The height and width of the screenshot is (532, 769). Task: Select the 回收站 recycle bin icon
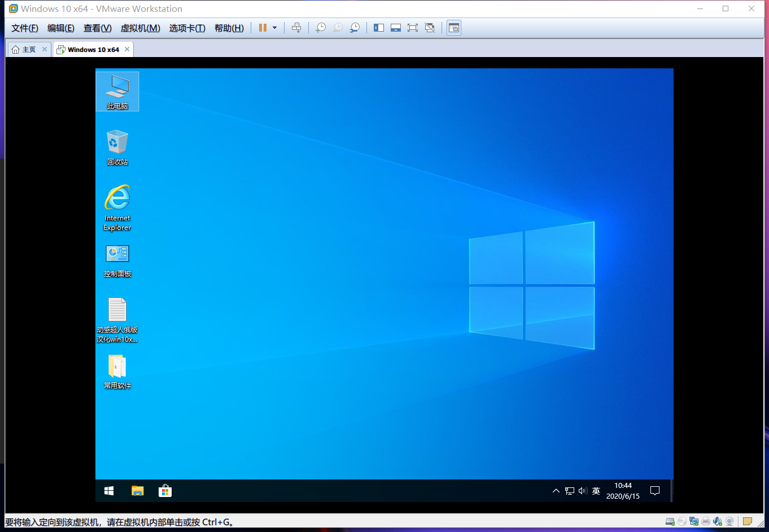(x=117, y=147)
